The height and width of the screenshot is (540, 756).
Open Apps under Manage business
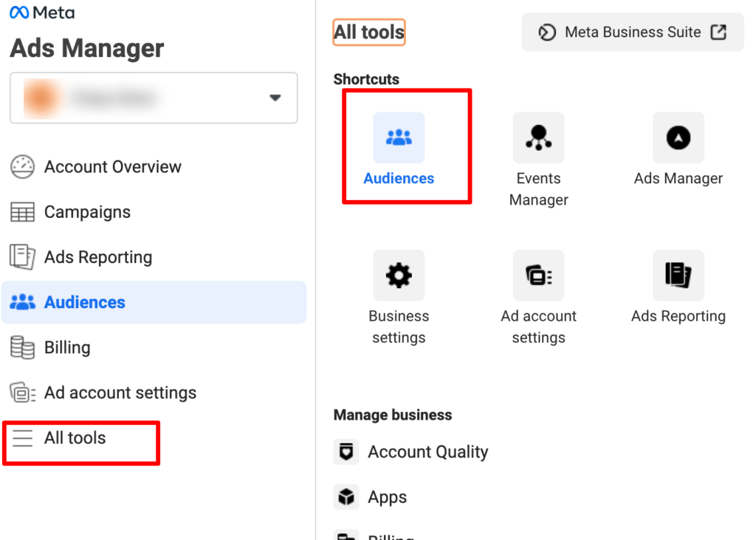tap(387, 498)
